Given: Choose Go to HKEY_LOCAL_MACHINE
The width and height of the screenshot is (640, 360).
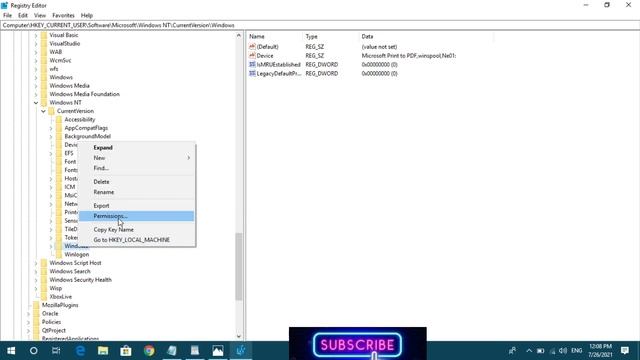Looking at the screenshot, I should coord(136,240).
